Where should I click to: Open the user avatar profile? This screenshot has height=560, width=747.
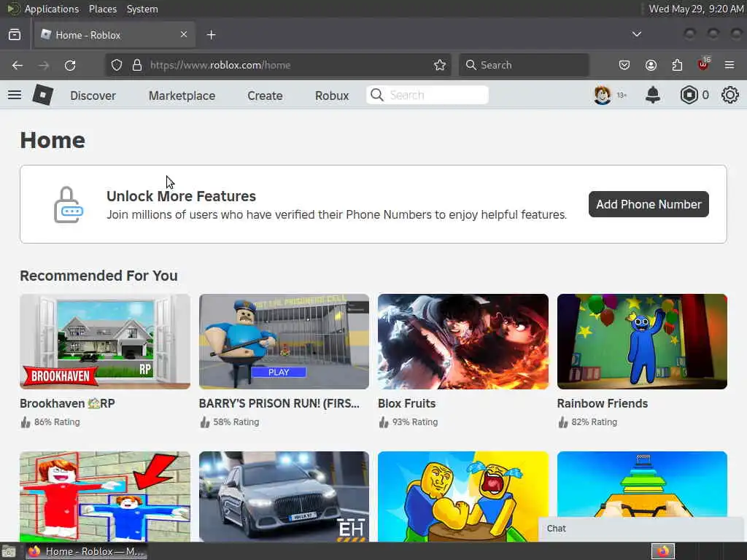click(x=603, y=96)
